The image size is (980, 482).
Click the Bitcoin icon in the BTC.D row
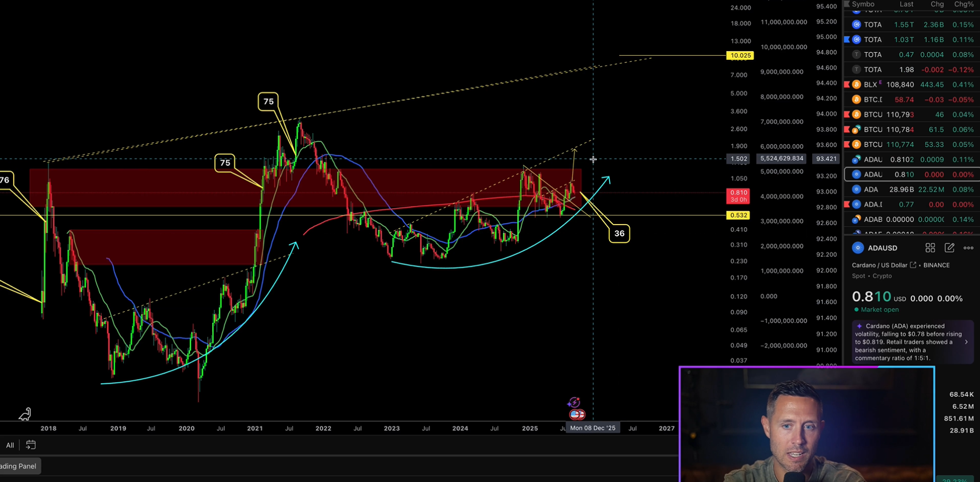coord(856,99)
